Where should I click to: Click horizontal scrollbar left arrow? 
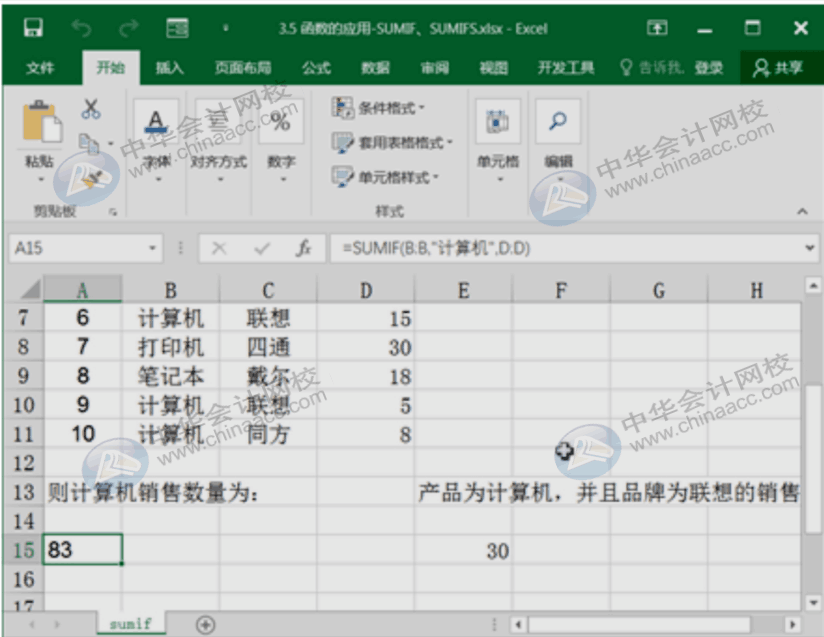point(518,624)
